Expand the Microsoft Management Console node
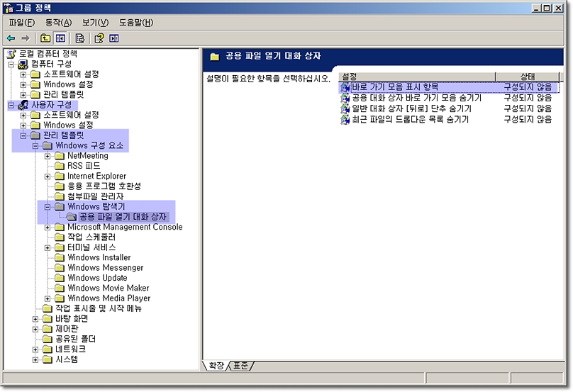 point(48,228)
